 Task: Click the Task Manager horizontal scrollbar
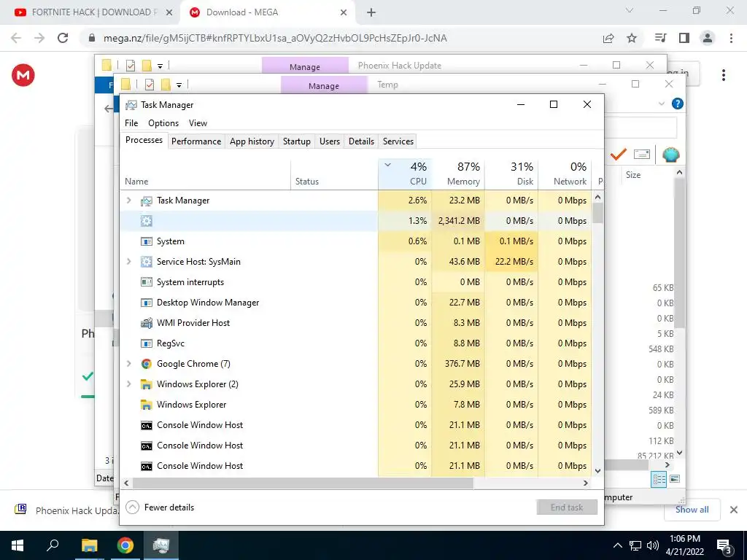pyautogui.click(x=303, y=483)
